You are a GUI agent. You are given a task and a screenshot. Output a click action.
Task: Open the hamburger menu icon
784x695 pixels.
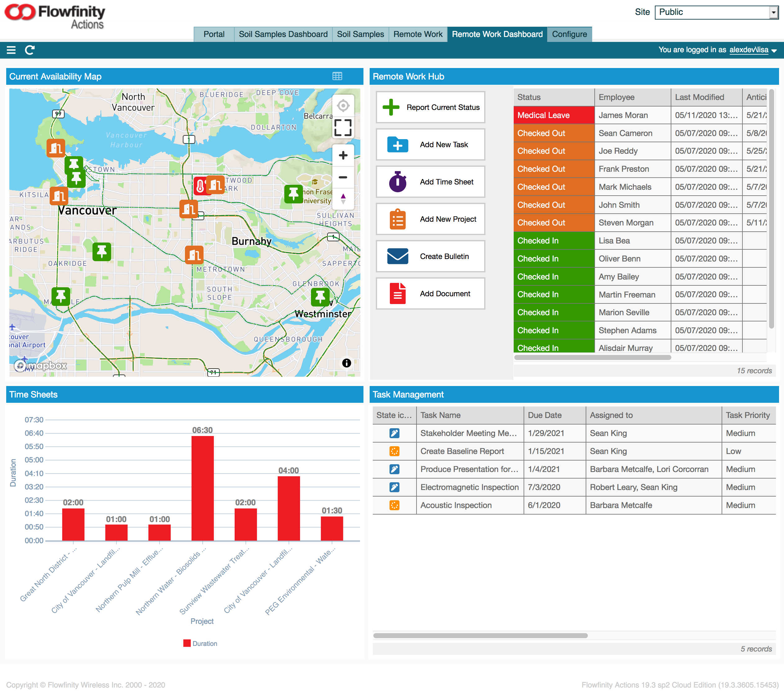click(11, 50)
